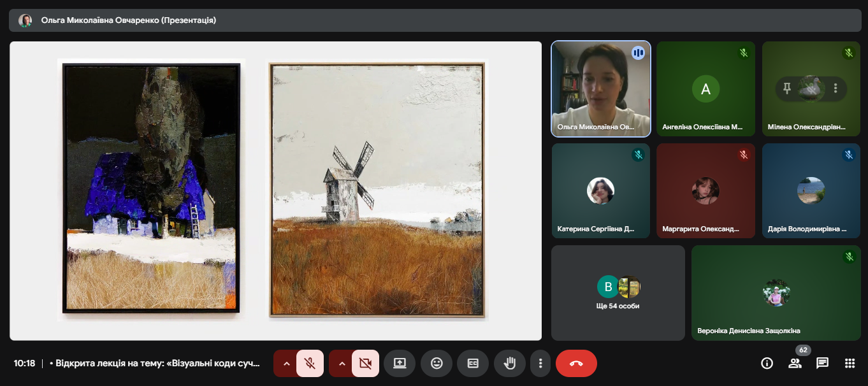Click Катерина Сергіївна's profile photo
868x386 pixels.
click(600, 191)
